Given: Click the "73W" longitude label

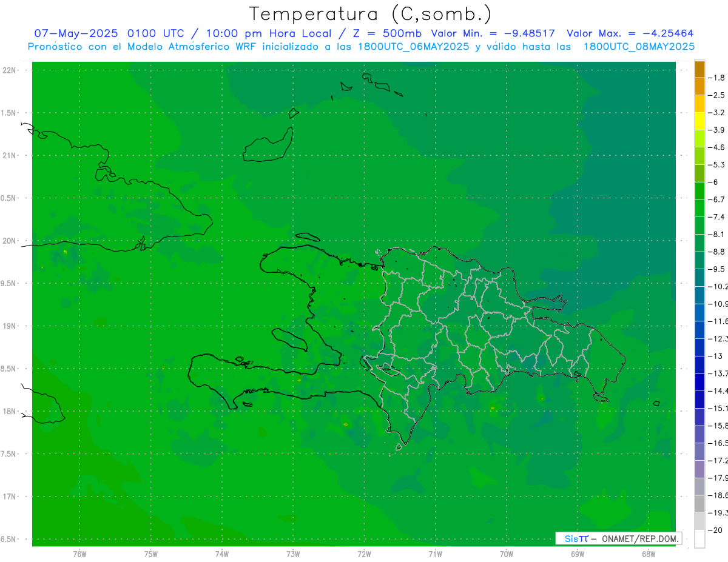Looking at the screenshot, I should click(x=293, y=554).
